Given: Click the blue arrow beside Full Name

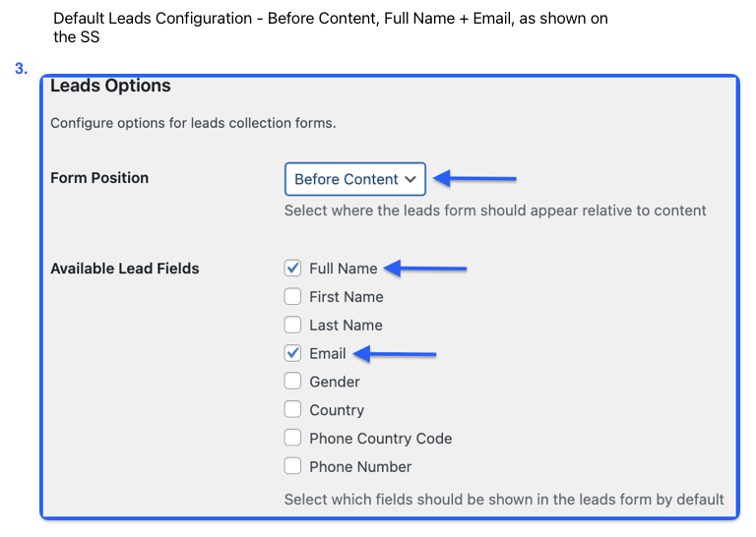Looking at the screenshot, I should pos(425,268).
